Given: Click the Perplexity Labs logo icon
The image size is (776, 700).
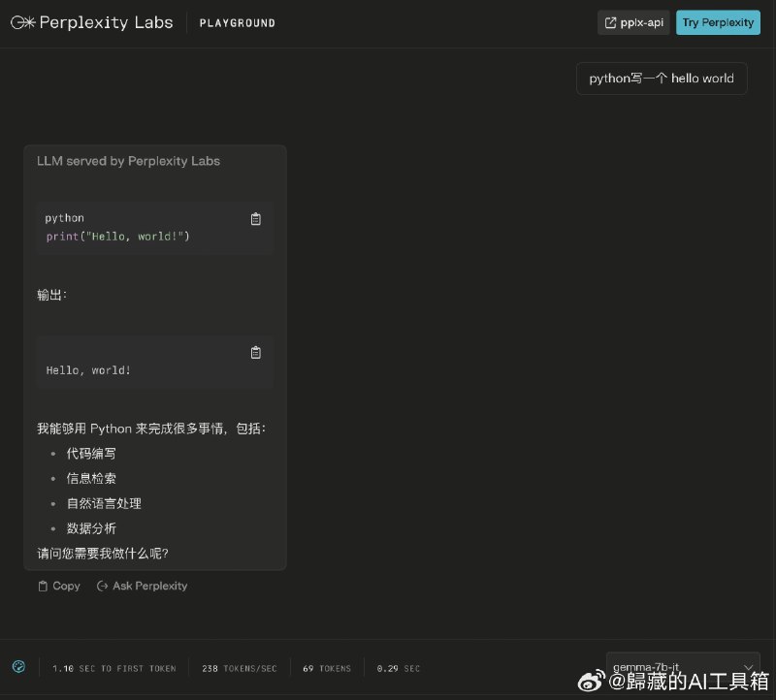Looking at the screenshot, I should tap(22, 22).
